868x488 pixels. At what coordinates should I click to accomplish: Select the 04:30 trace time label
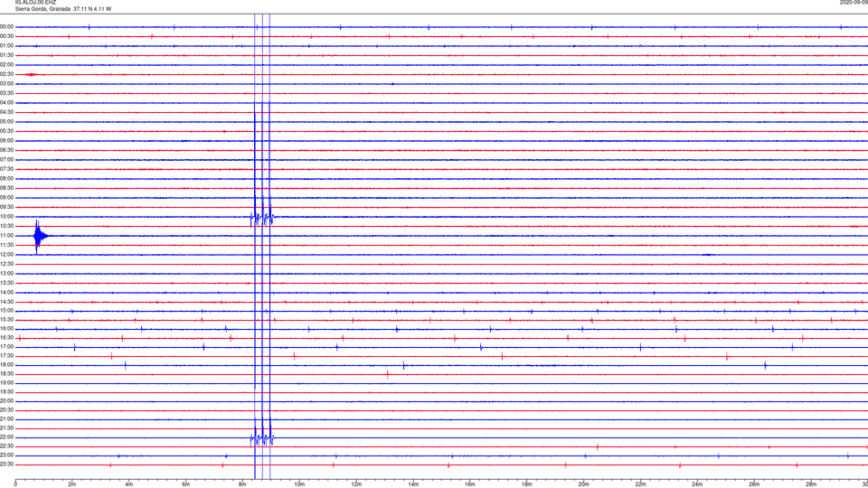(x=6, y=112)
